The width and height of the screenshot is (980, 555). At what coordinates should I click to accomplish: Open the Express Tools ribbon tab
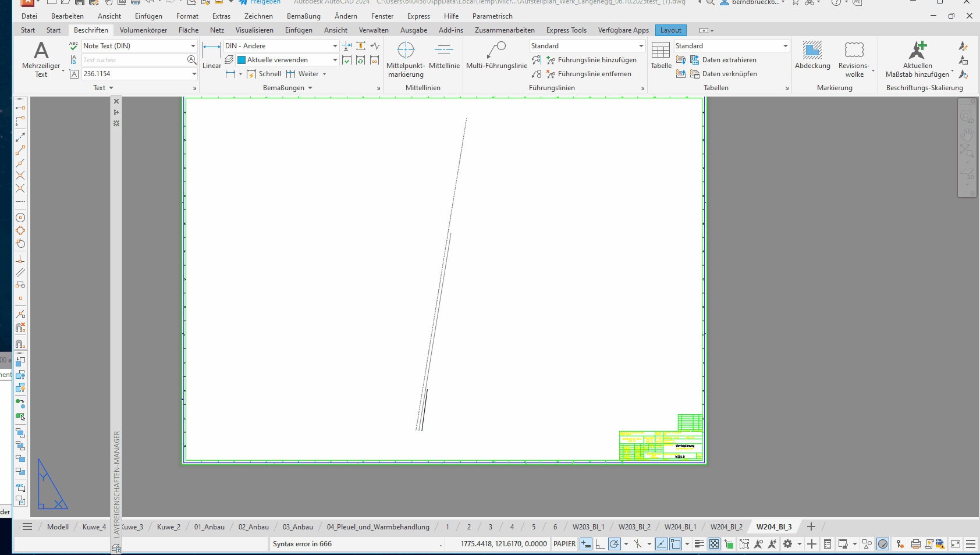(x=566, y=30)
